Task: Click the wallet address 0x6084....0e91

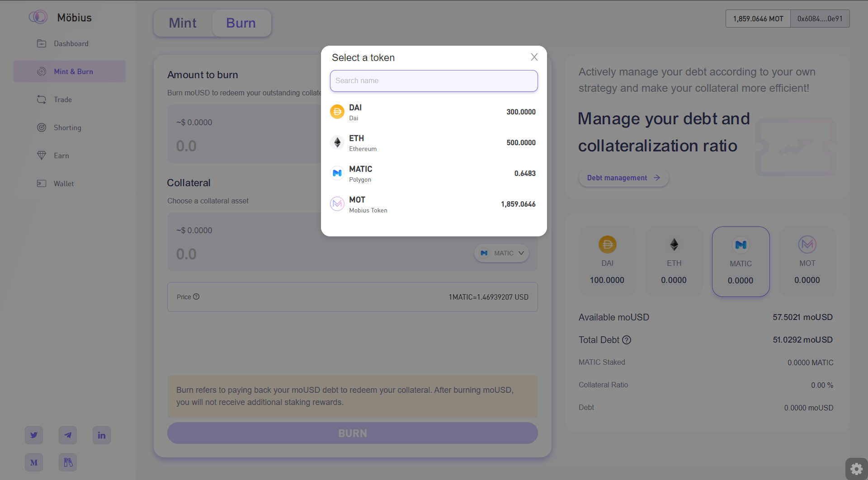Action: pos(820,19)
